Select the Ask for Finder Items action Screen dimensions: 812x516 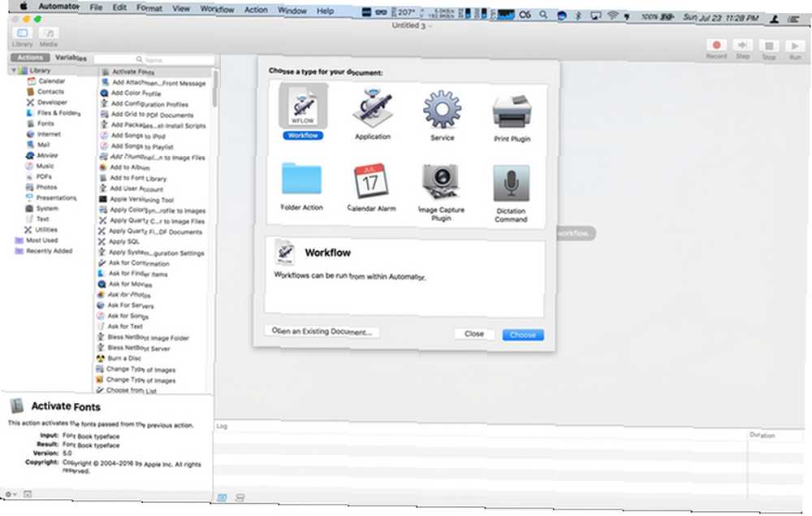pyautogui.click(x=138, y=274)
